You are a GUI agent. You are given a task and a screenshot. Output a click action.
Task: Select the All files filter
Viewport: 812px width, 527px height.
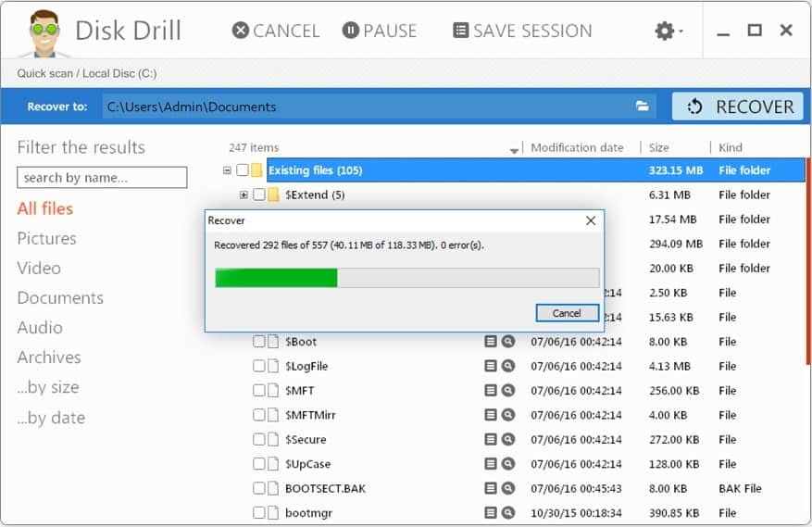(x=45, y=208)
